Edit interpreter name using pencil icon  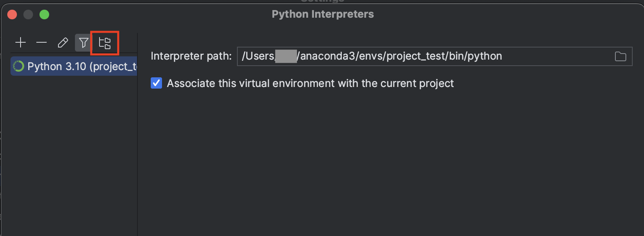point(63,43)
